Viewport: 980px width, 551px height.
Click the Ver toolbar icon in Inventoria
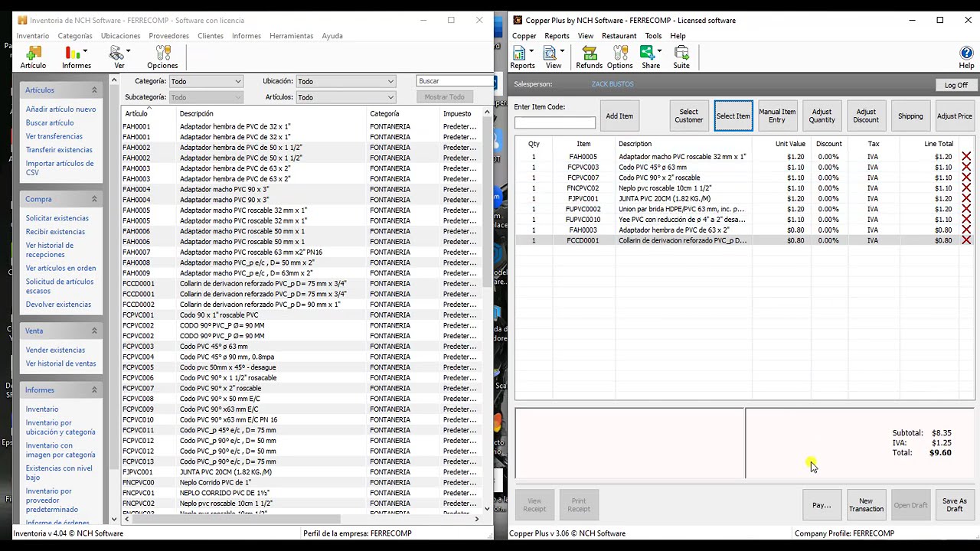coord(117,57)
